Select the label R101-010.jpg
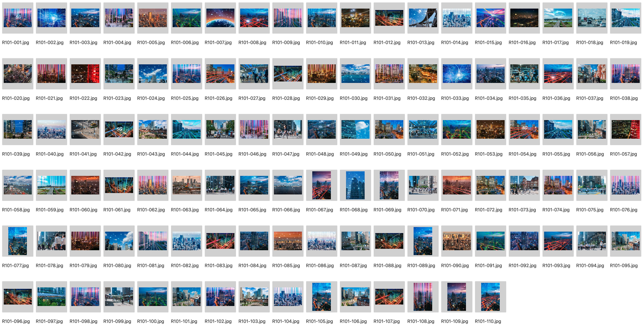Screen dimensions: 644x328 pos(319,42)
